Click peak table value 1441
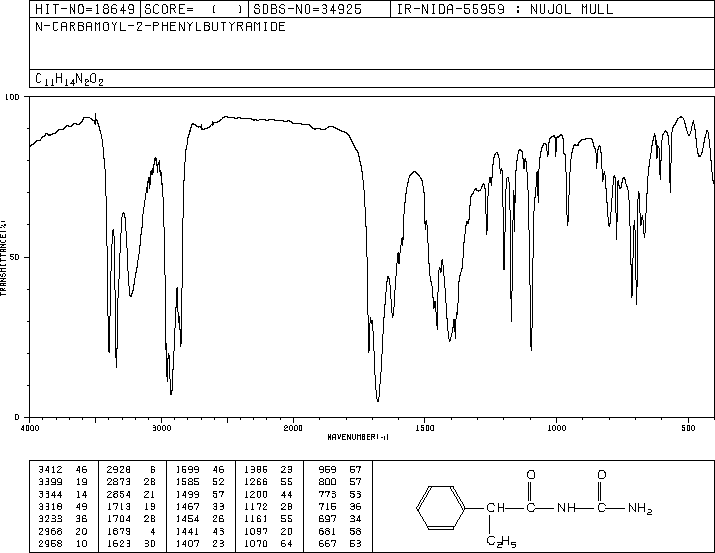This screenshot has width=715, height=553. click(187, 531)
